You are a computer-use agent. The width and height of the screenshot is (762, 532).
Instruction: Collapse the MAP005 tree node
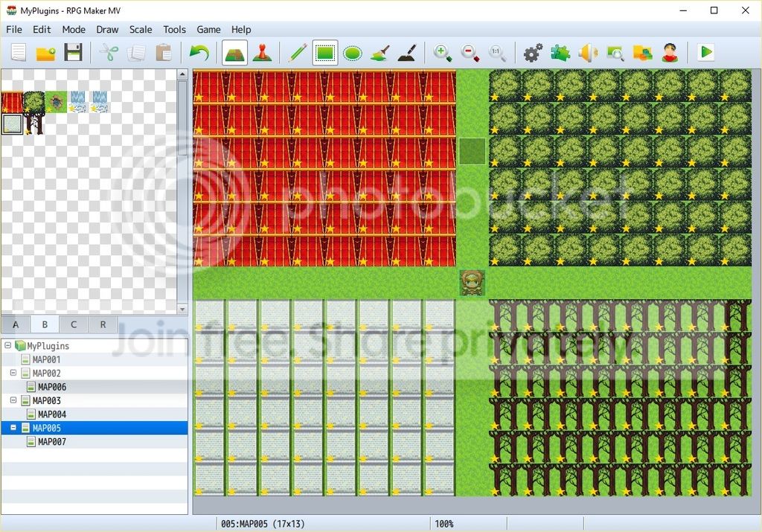13,428
